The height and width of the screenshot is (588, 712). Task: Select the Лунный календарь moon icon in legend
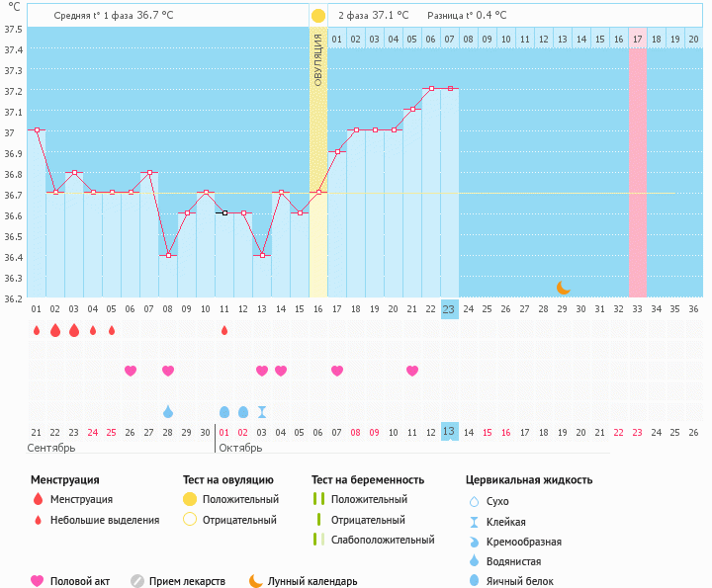tap(256, 581)
